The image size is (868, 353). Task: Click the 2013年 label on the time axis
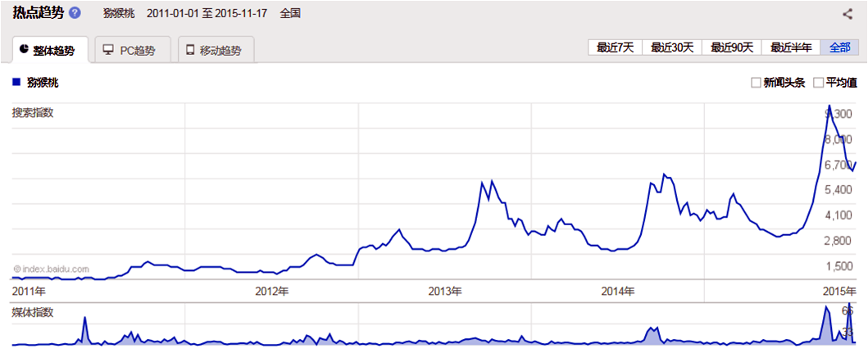(x=445, y=292)
